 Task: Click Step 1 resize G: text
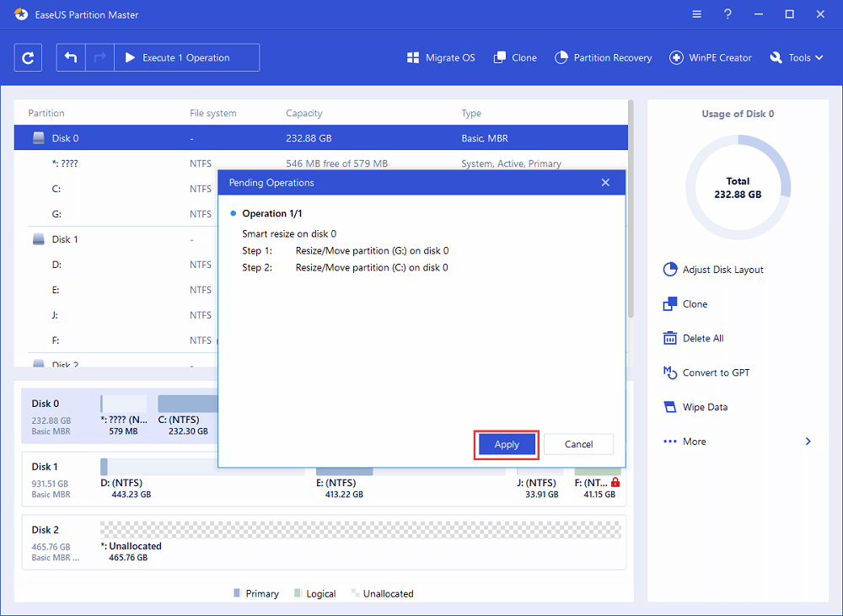[x=372, y=250]
